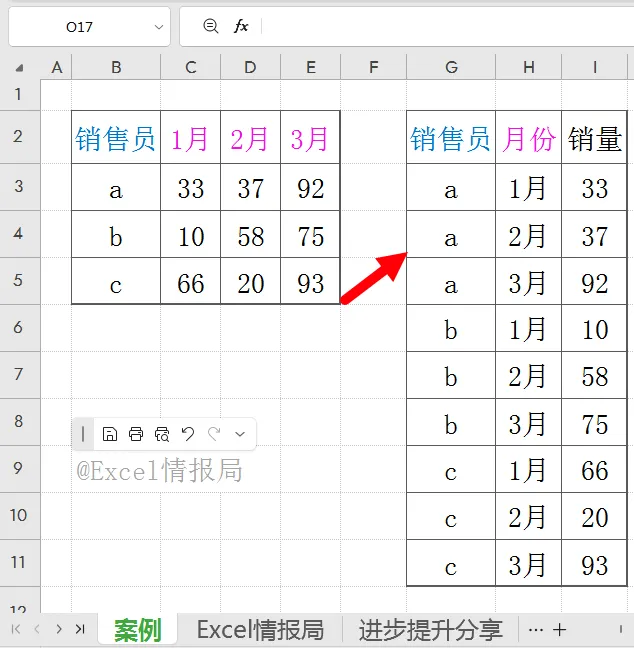Go to next sheet navigation arrow
Image resolution: width=634 pixels, height=648 pixels.
(59, 629)
